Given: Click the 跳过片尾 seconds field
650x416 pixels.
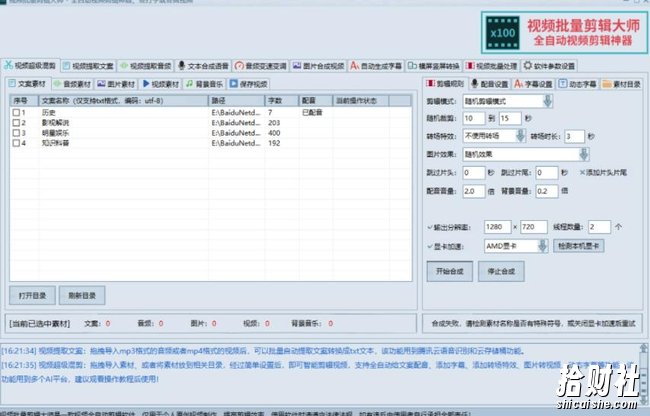Looking at the screenshot, I should pos(547,172).
